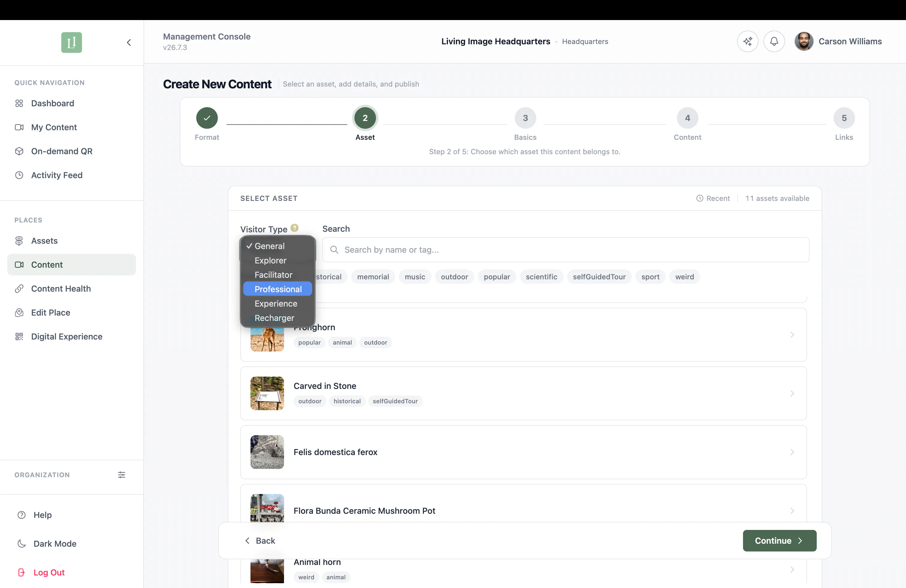Select Content in the Places sidebar
Image resolution: width=906 pixels, height=588 pixels.
tap(72, 265)
